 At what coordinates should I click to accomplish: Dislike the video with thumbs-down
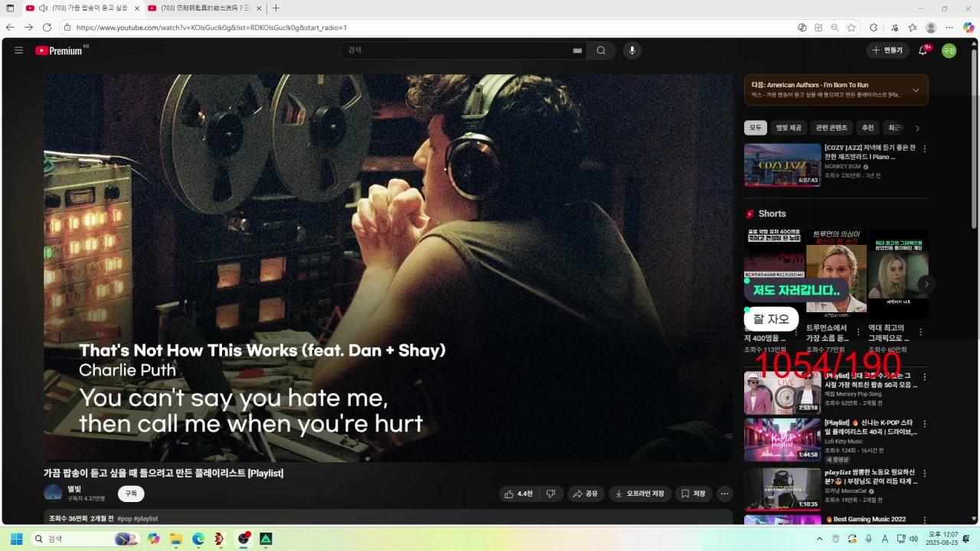(550, 494)
